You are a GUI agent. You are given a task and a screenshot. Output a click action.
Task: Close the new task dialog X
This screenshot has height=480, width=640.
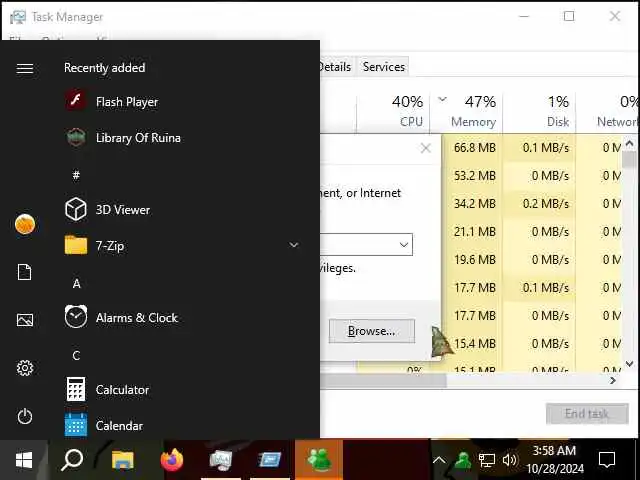[x=426, y=148]
